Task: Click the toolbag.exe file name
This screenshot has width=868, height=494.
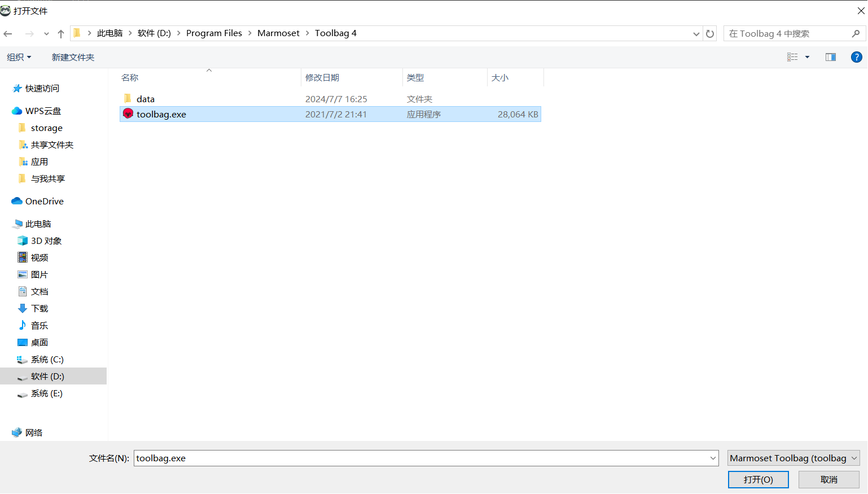Action: (161, 114)
